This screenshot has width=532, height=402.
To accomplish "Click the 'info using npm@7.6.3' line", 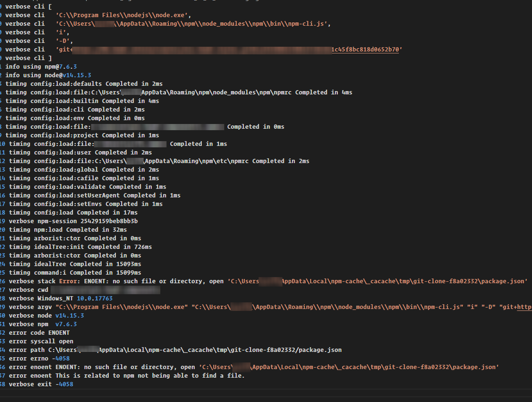I will pyautogui.click(x=41, y=67).
